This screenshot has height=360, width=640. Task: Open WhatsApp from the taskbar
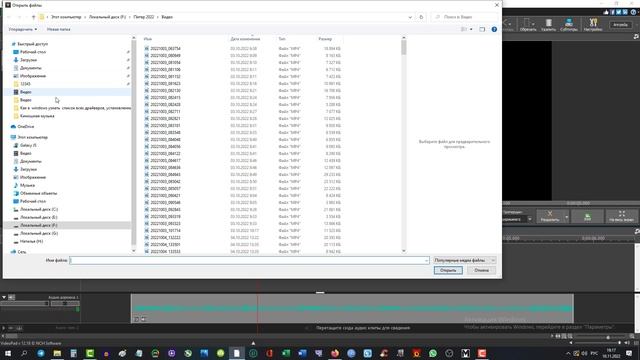(433, 353)
